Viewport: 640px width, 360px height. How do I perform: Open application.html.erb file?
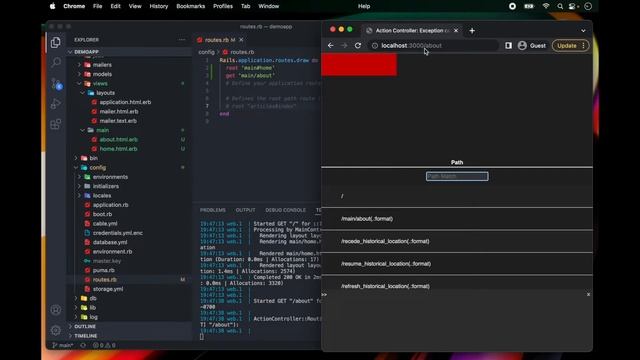(x=125, y=102)
